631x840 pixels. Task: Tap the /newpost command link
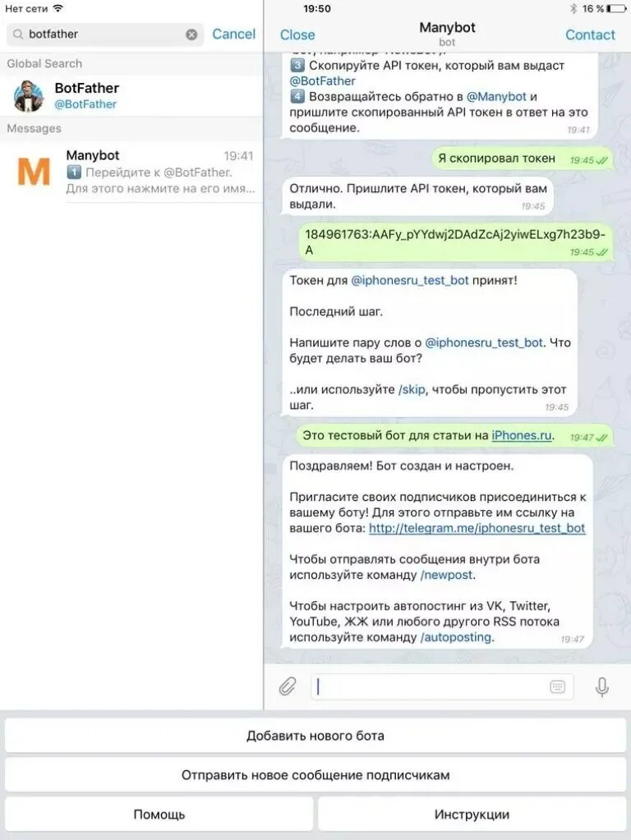(x=446, y=575)
